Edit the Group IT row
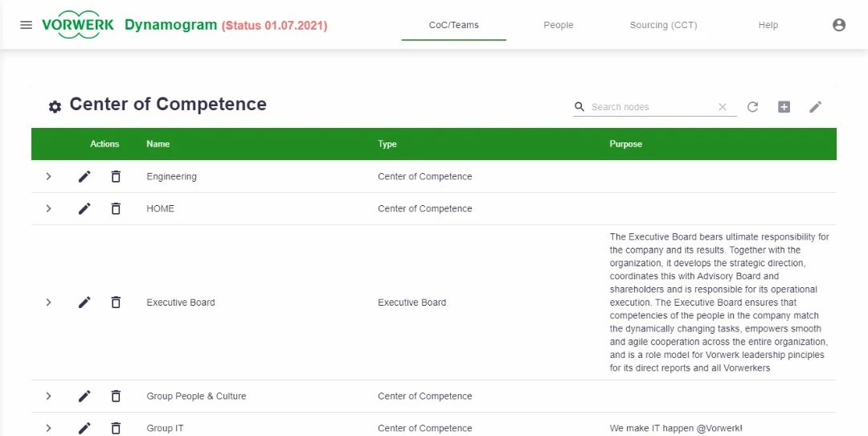The height and width of the screenshot is (436, 868). [x=84, y=428]
